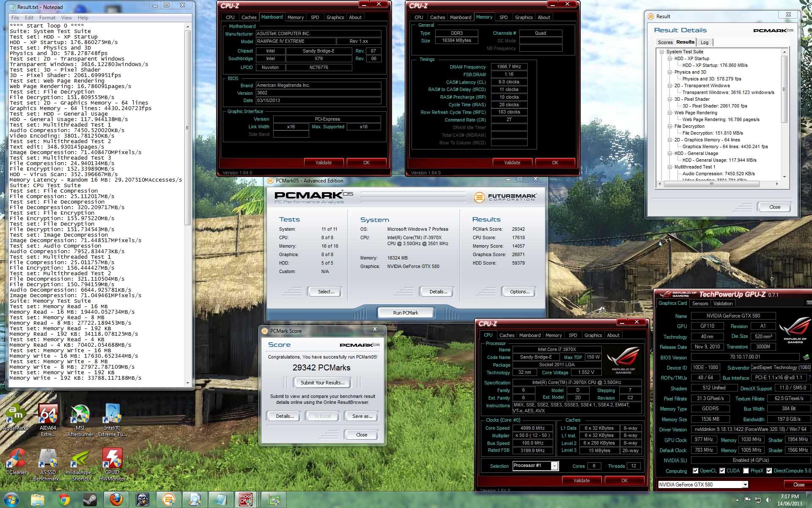Click the Run PCMark button
This screenshot has height=508, width=812.
tap(405, 313)
